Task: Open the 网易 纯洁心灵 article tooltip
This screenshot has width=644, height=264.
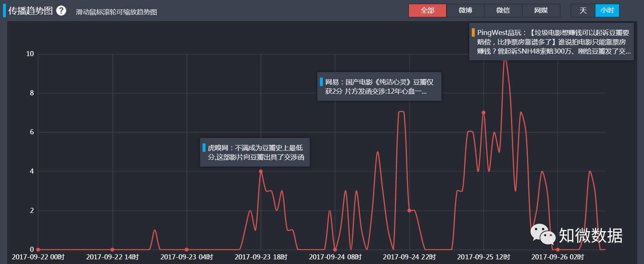Action: coord(379,86)
